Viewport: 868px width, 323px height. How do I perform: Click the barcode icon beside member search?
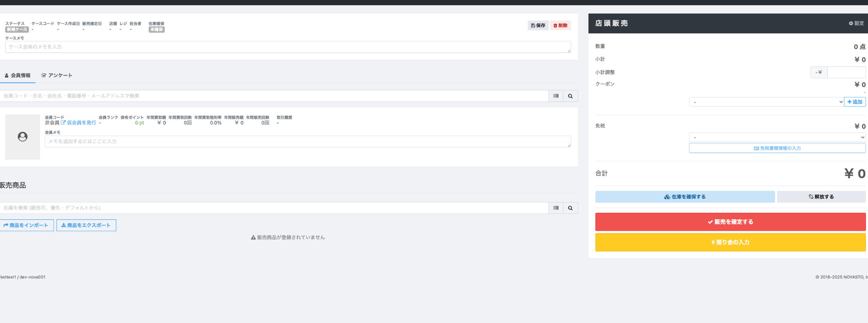click(556, 96)
